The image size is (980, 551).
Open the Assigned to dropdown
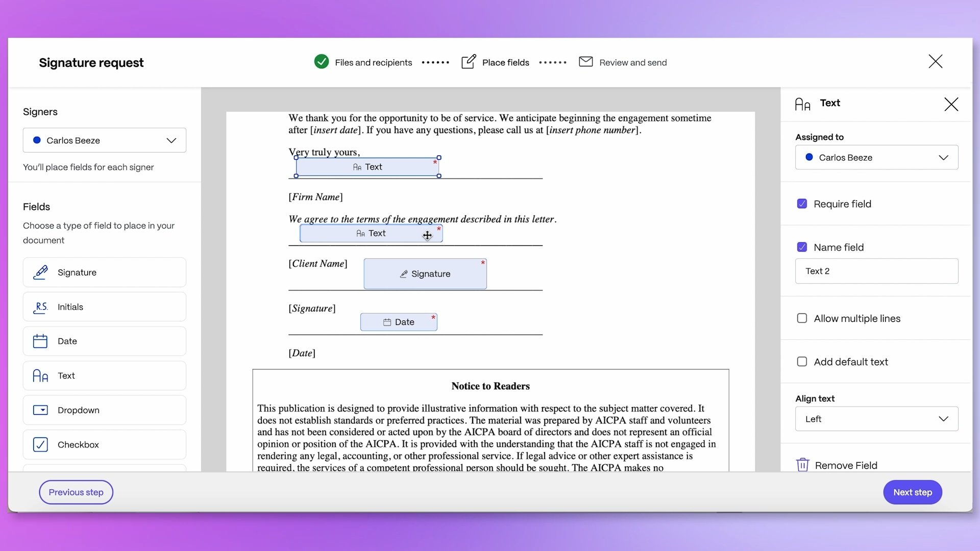coord(877,158)
